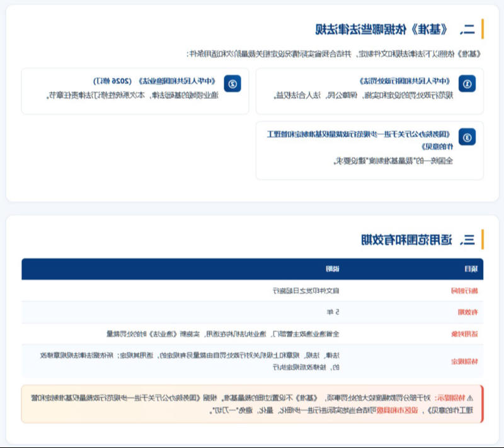
Task: Click description 全国统一的"裁量基准制度"建设要求
Action: [x=393, y=161]
